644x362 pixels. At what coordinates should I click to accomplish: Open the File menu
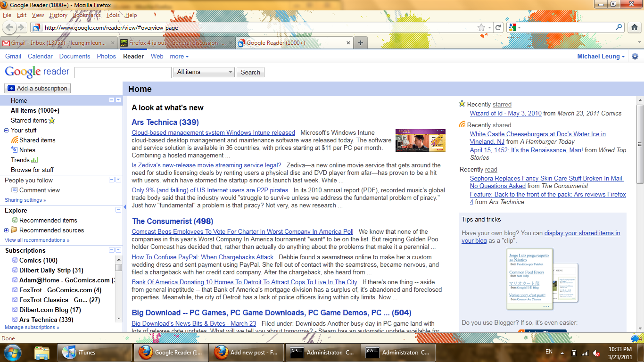7,15
